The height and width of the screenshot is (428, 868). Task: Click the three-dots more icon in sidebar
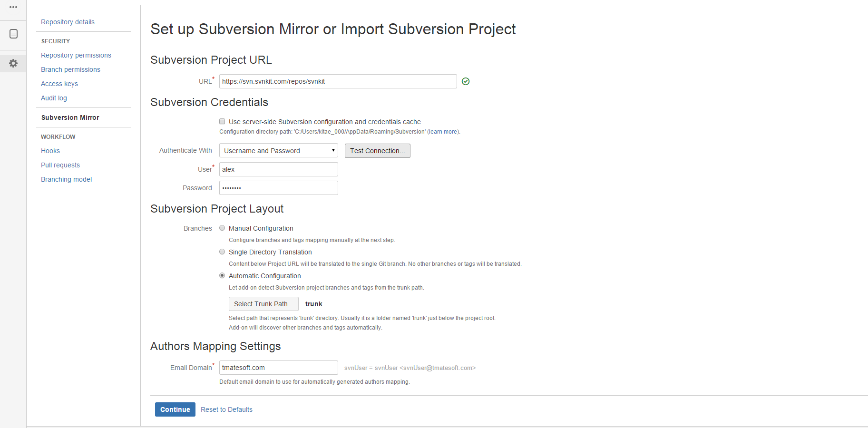(13, 7)
